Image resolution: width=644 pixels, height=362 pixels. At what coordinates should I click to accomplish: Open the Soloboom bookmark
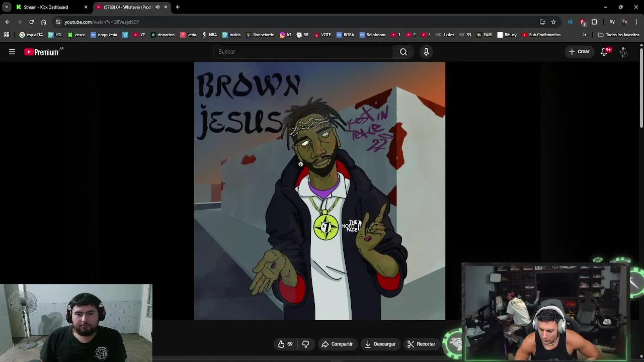[x=372, y=35]
